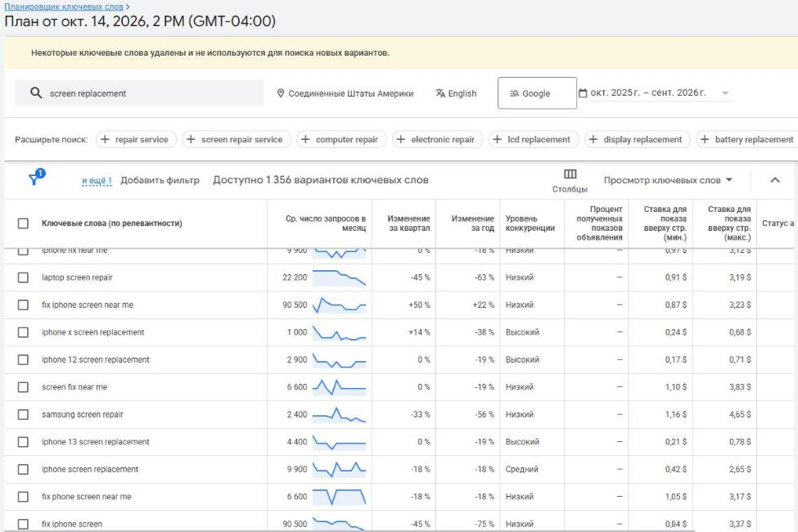
Task: Click keyword samsung screen repair
Action: click(x=83, y=414)
